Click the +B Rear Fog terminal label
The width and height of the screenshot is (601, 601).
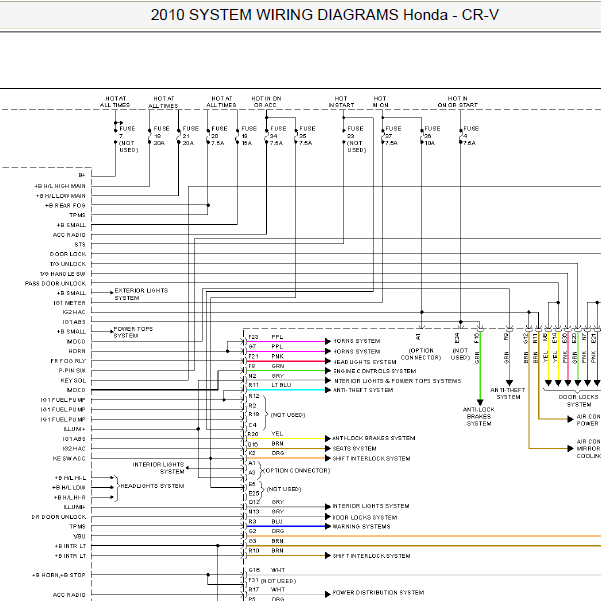click(65, 205)
